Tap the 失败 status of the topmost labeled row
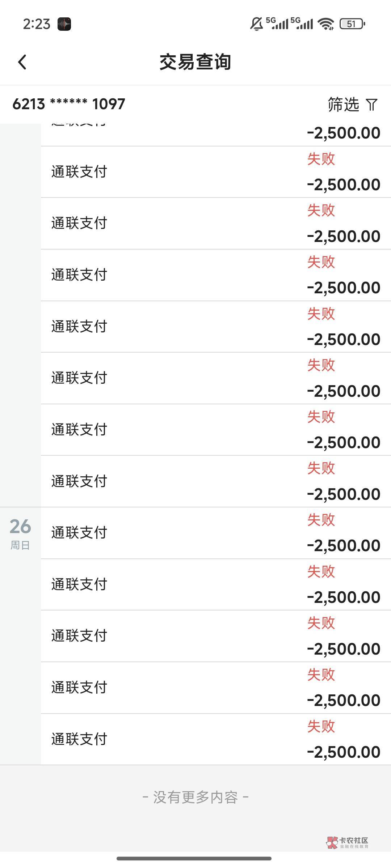Image resolution: width=391 pixels, height=868 pixels. [x=321, y=159]
